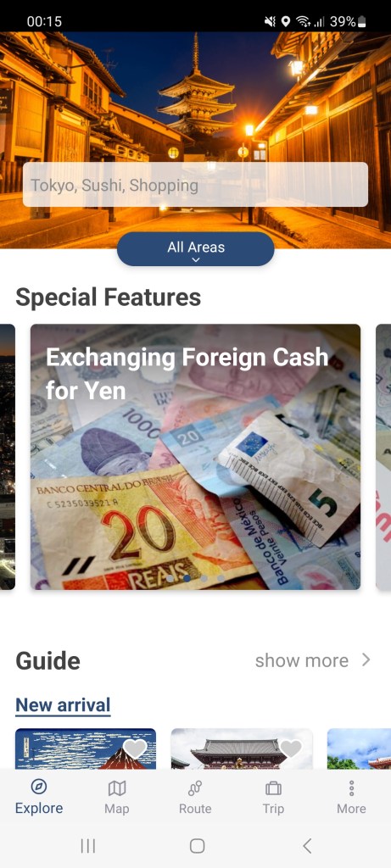Open the Trip suitcase icon
The image size is (391, 868).
273,787
